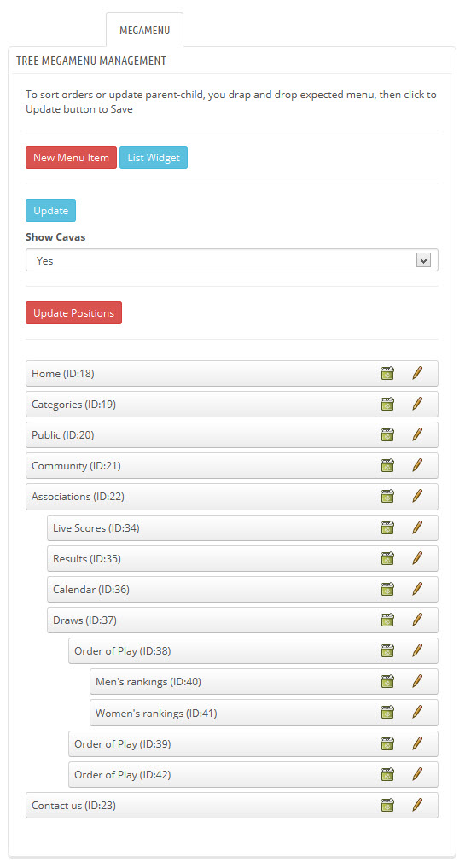Click the blue Update button

pyautogui.click(x=50, y=210)
